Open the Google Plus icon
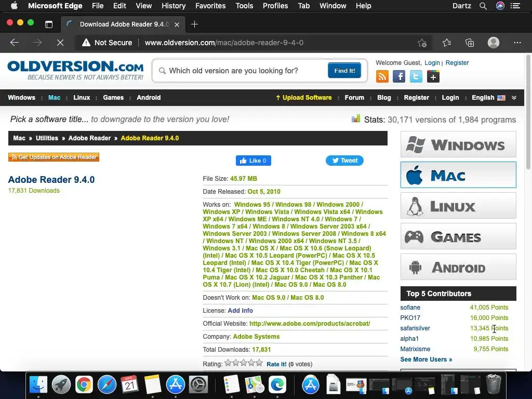 (433, 76)
